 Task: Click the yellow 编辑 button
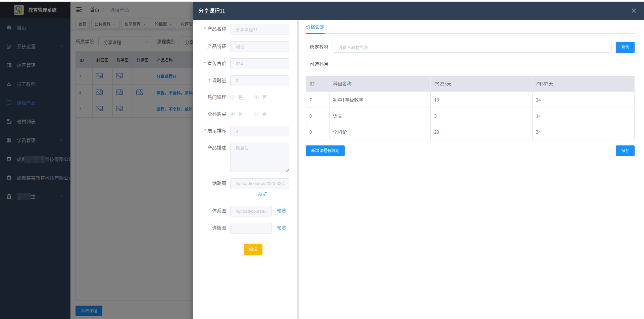(253, 250)
